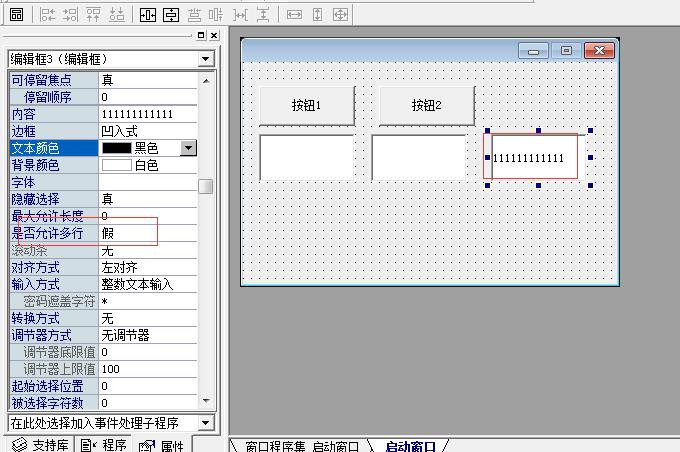Click the make same size icon
680x452 pixels.
(x=340, y=15)
